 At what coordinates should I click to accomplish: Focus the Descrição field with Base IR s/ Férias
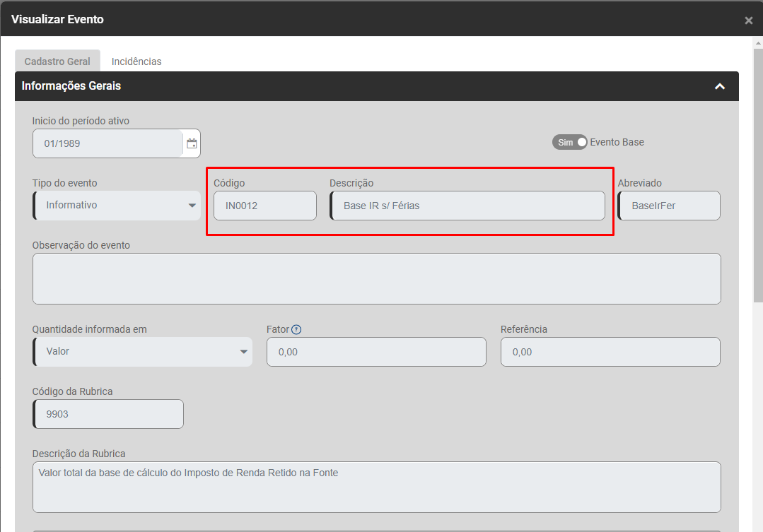pyautogui.click(x=467, y=206)
